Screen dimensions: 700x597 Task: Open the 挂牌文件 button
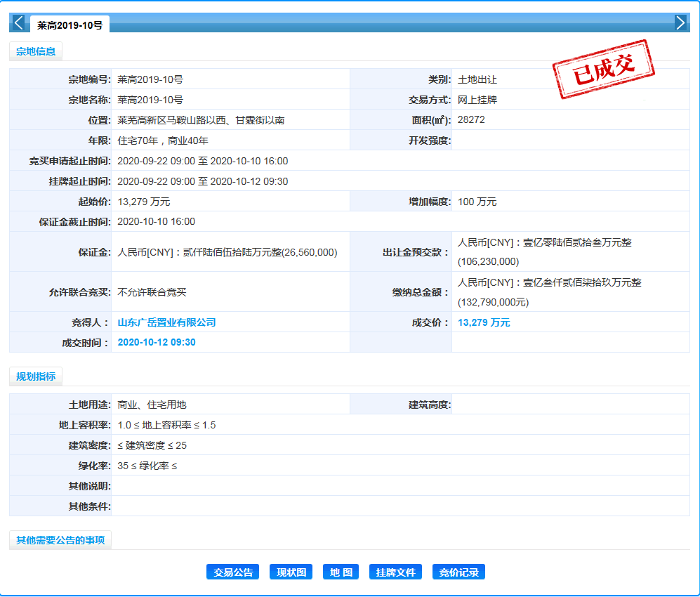[395, 572]
